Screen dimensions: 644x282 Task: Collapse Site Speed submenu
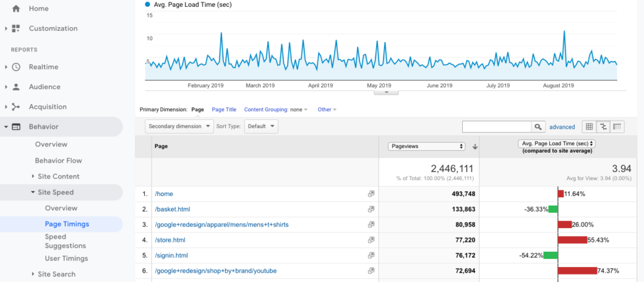pos(33,192)
